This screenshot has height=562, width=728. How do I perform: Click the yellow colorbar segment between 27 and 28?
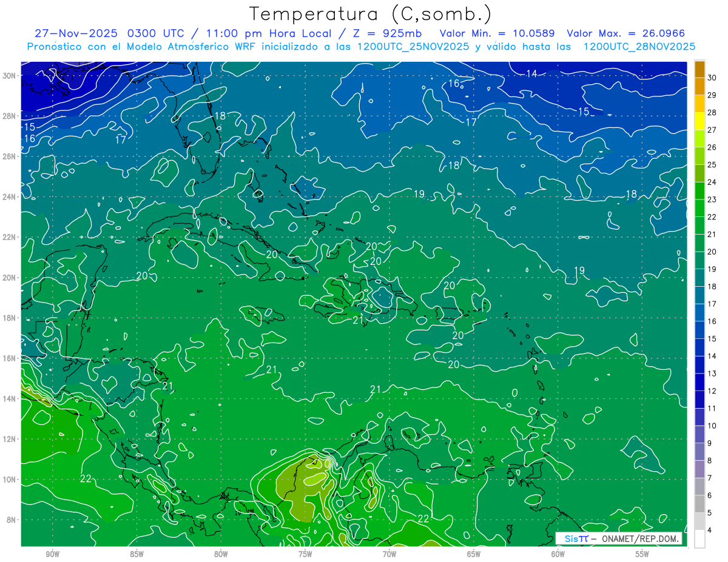point(699,121)
